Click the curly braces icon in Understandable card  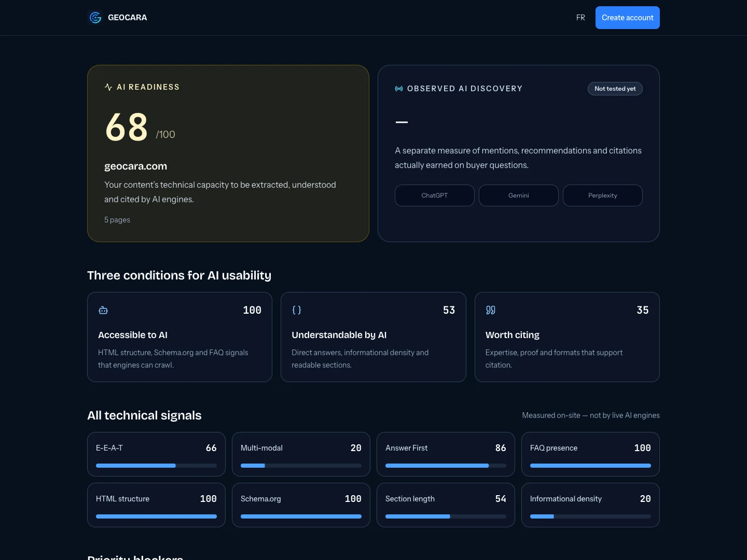point(297,310)
